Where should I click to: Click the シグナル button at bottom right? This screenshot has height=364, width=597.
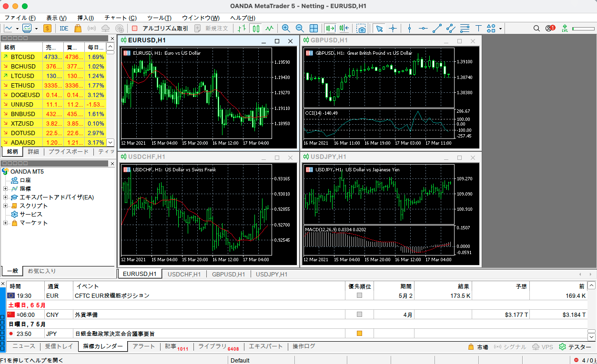510,347
